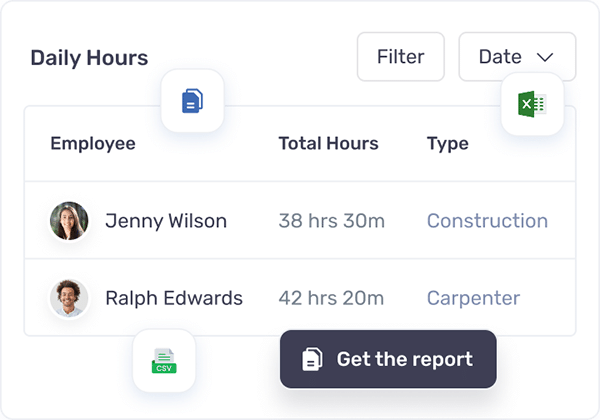Viewport: 600px width, 420px height.
Task: Click the Get the report button
Action: (388, 359)
